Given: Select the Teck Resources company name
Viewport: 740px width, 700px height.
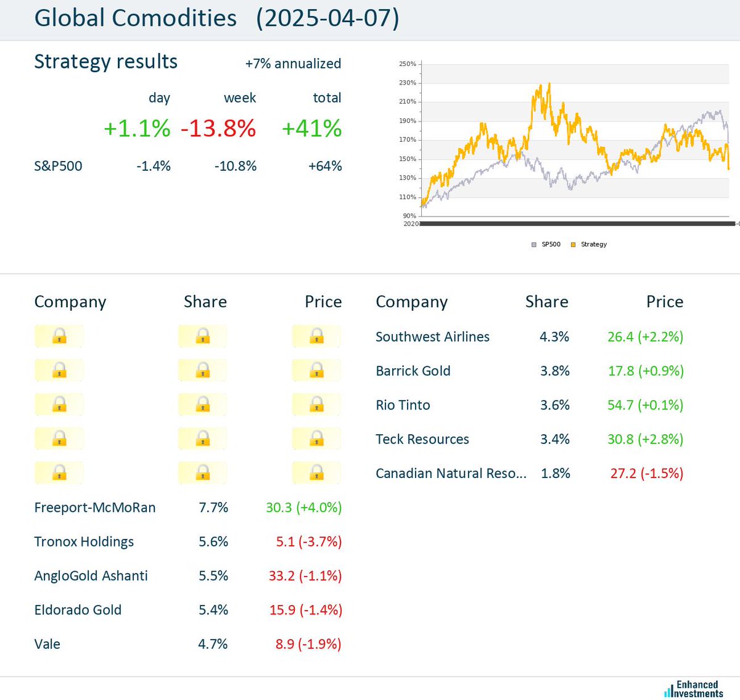Looking at the screenshot, I should coord(422,439).
